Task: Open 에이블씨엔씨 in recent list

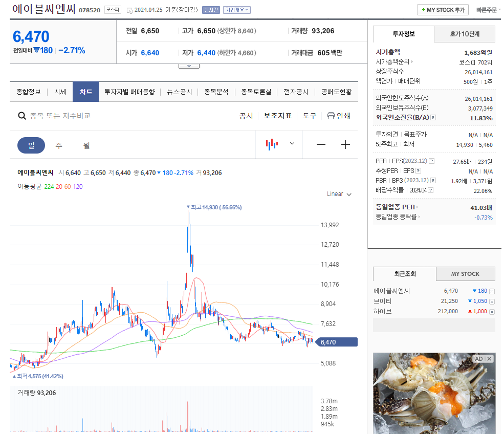Action: point(391,291)
